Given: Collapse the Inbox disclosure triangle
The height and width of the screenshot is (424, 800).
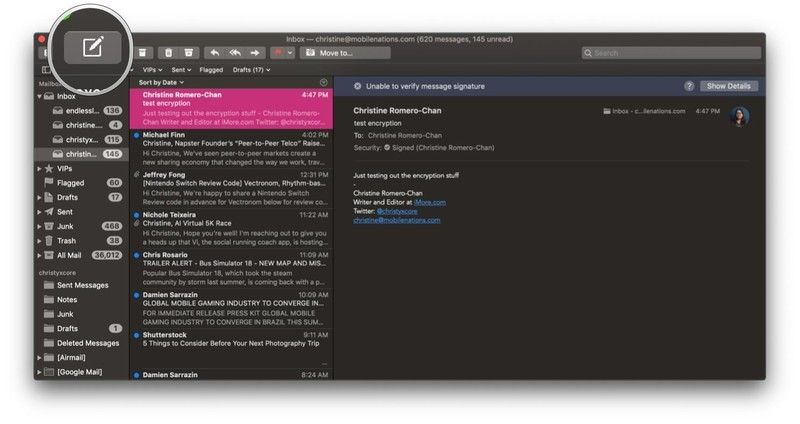Looking at the screenshot, I should pyautogui.click(x=39, y=96).
